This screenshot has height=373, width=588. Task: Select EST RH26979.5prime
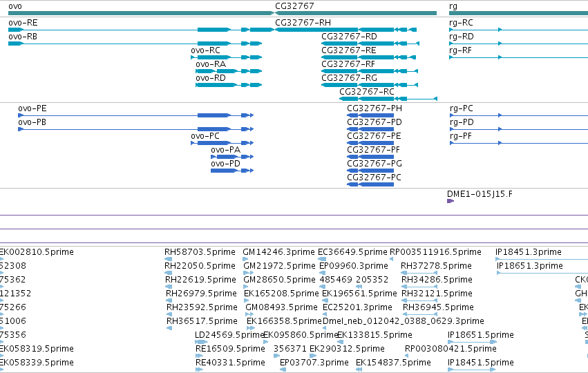point(201,294)
